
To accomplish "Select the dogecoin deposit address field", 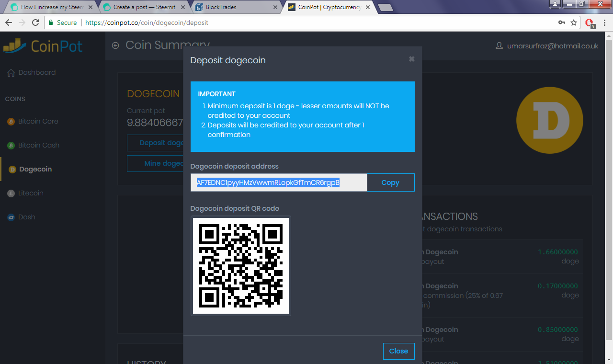I will pos(279,182).
